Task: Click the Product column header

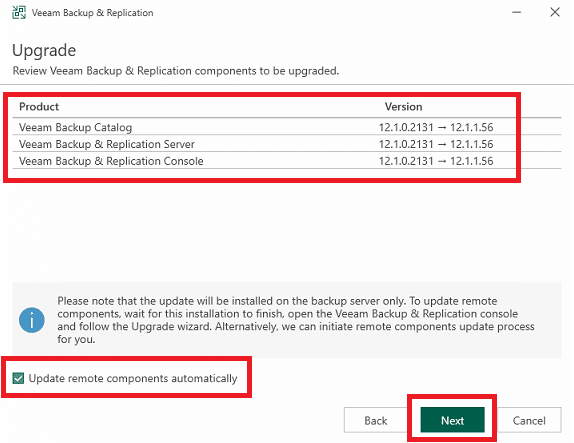Action: (x=39, y=107)
